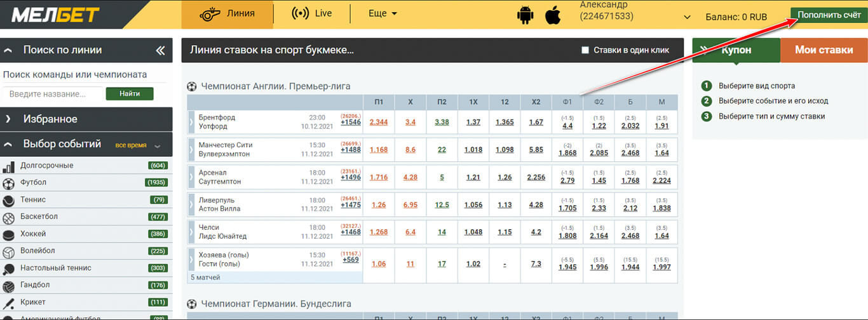The image size is (868, 320).
Task: Open the все время time filter dropdown
Action: (138, 145)
